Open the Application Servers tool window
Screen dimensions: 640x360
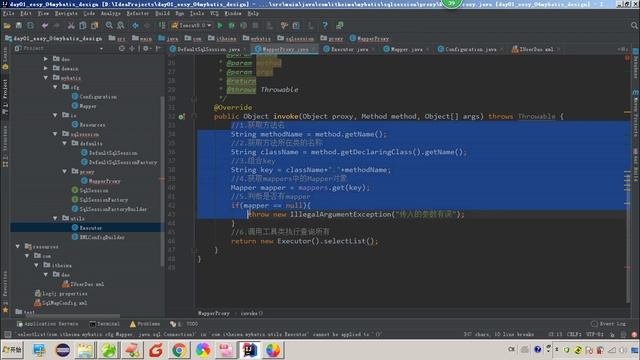click(x=47, y=324)
